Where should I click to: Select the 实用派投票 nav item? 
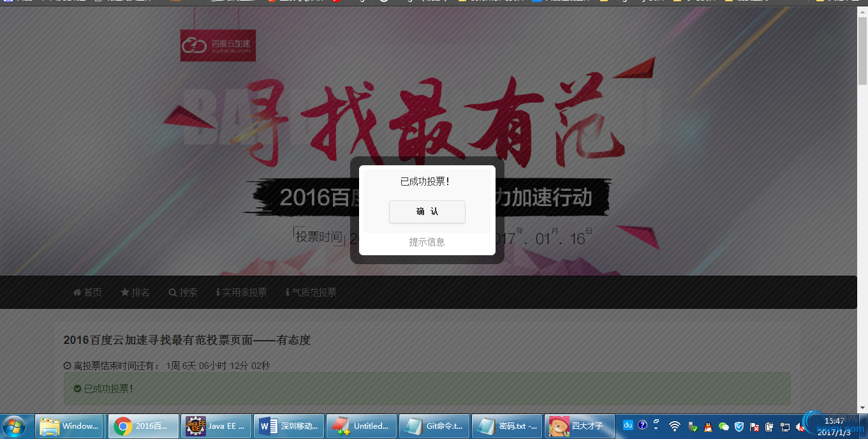pyautogui.click(x=242, y=292)
